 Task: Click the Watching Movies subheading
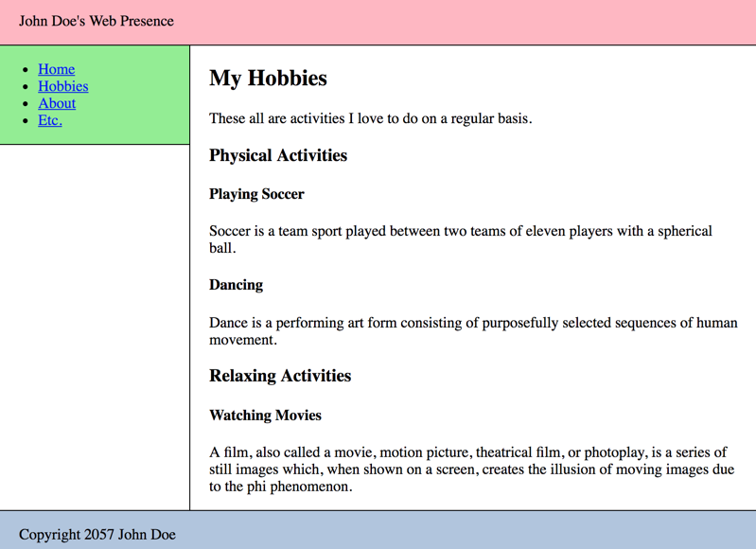(x=265, y=416)
